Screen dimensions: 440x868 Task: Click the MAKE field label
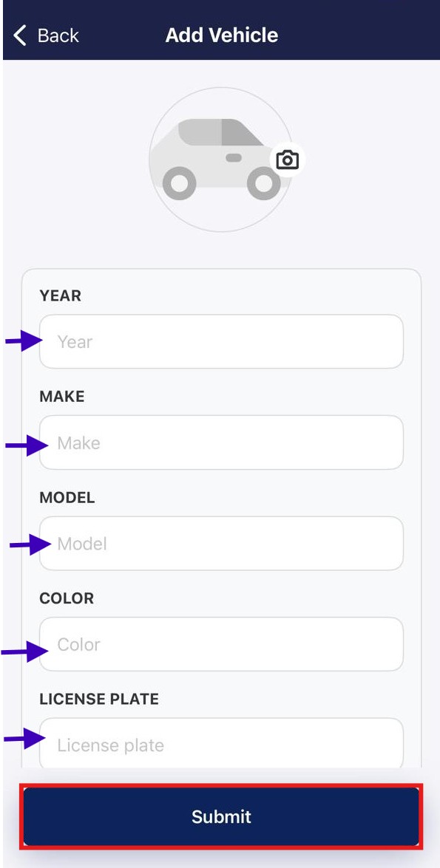point(62,397)
